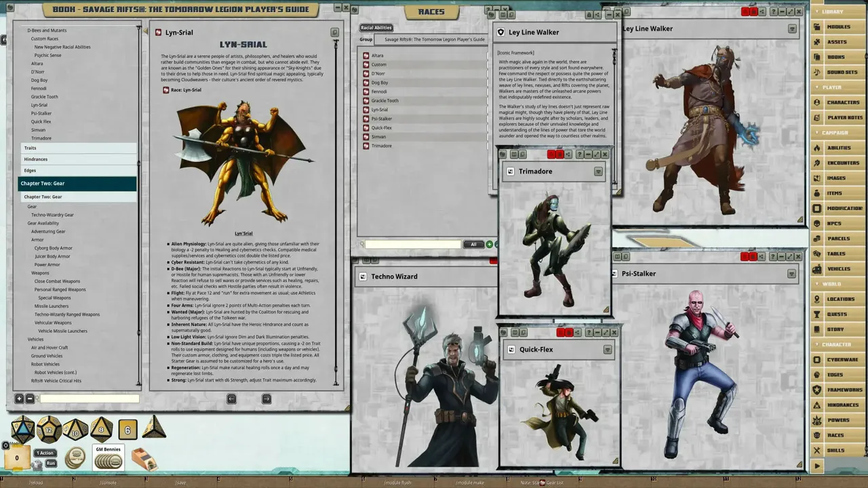
Task: Click the player bennies chip stack
Action: [75, 459]
